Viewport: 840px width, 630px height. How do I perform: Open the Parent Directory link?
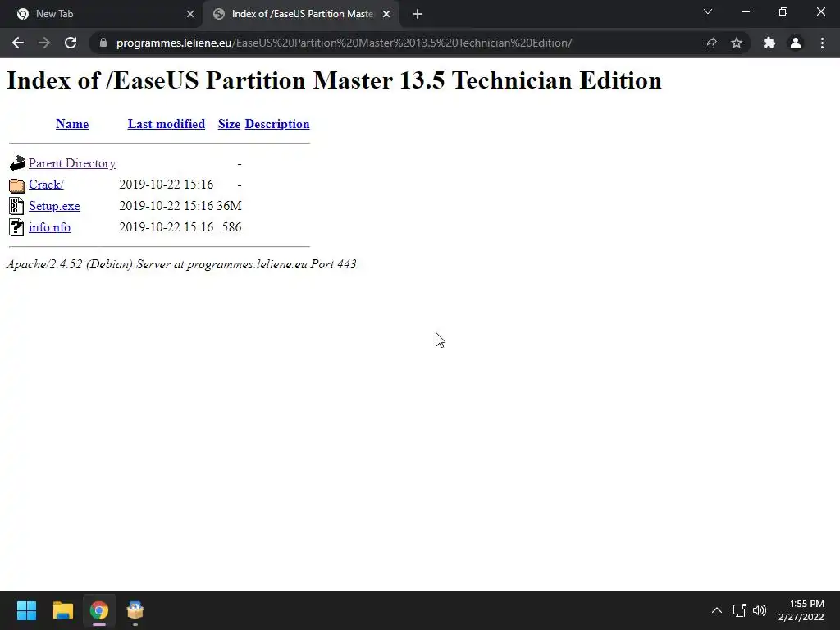click(72, 163)
